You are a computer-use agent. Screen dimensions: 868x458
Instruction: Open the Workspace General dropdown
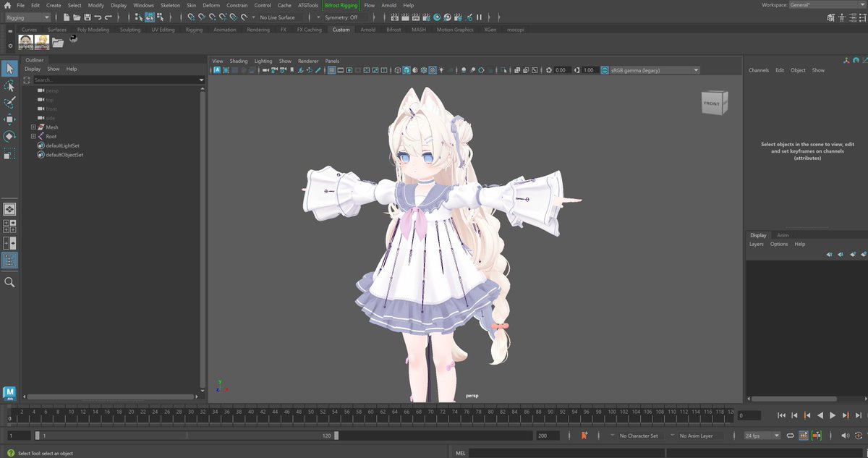[x=828, y=5]
